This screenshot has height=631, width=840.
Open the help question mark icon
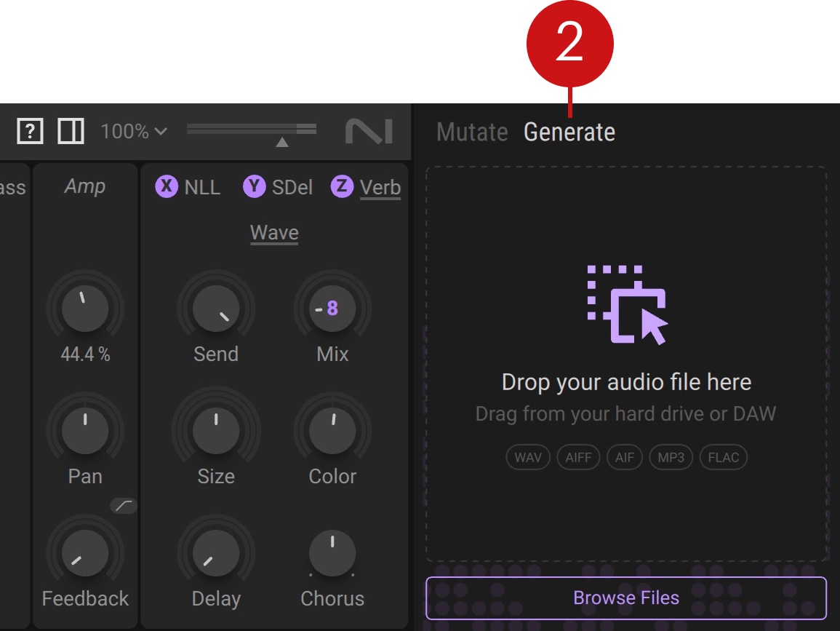30,131
